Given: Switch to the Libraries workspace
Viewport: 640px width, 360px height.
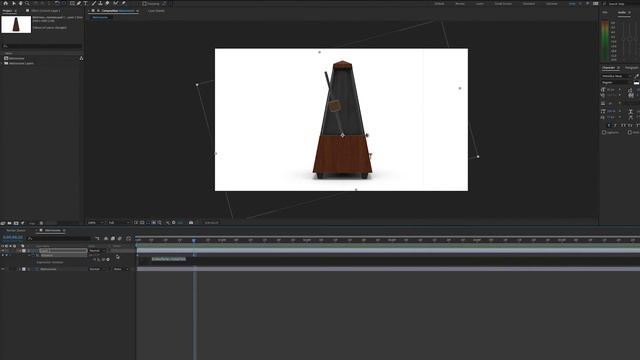Looking at the screenshot, I should click(551, 4).
